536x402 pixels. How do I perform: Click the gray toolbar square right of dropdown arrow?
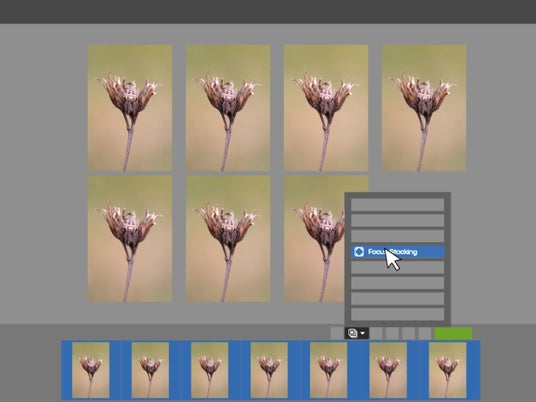tap(376, 333)
